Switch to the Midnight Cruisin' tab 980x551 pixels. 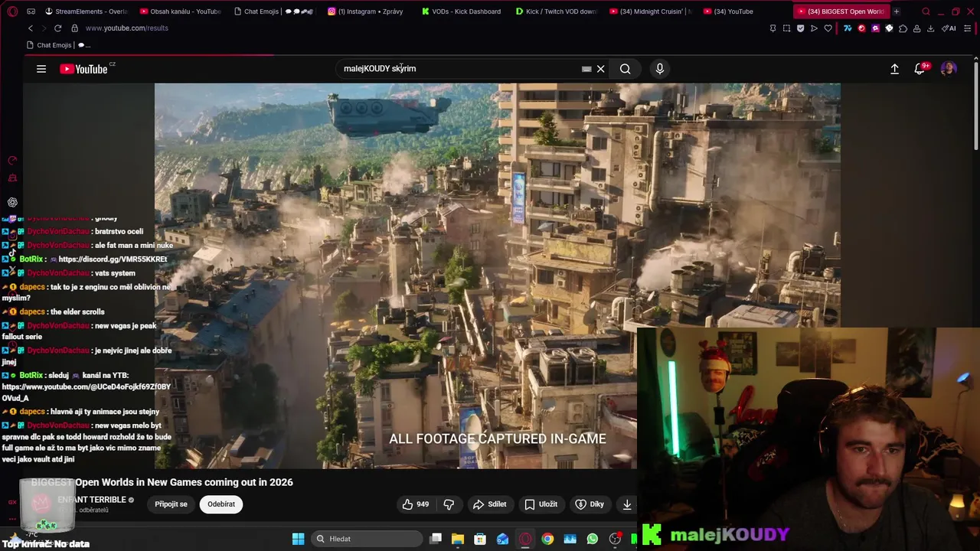point(650,11)
